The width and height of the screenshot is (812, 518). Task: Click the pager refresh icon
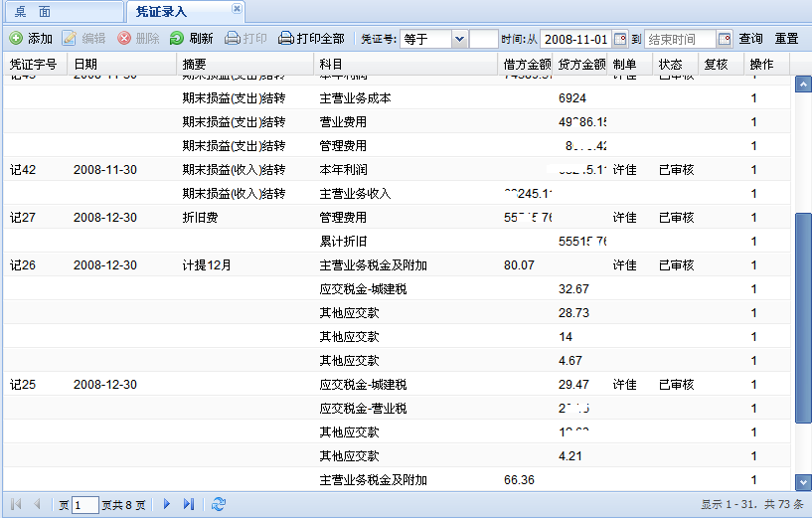click(219, 504)
